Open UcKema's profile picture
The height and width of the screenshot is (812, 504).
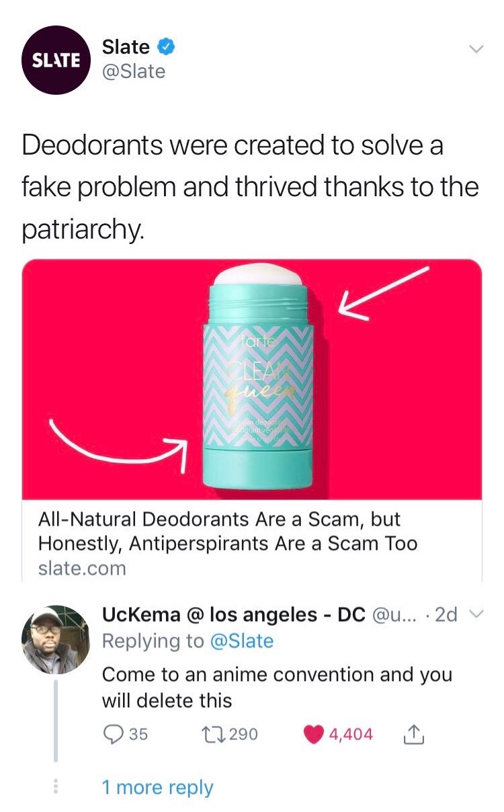[56, 639]
